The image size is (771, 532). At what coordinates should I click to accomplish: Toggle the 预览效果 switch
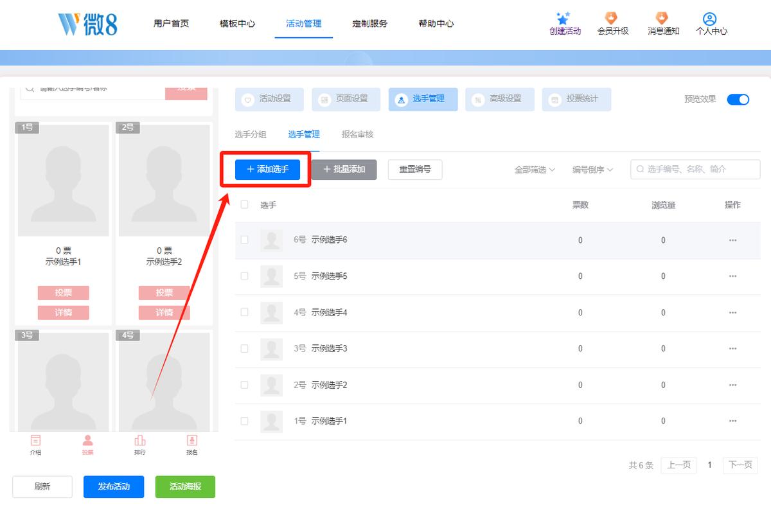(738, 99)
